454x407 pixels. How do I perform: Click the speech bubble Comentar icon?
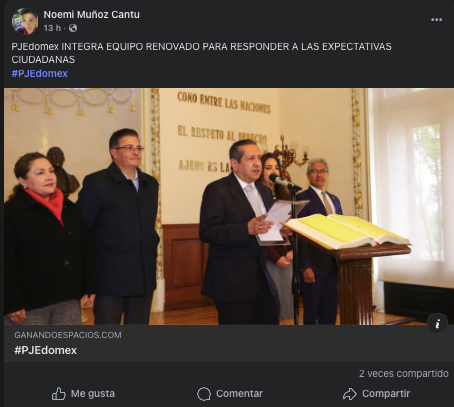204,394
